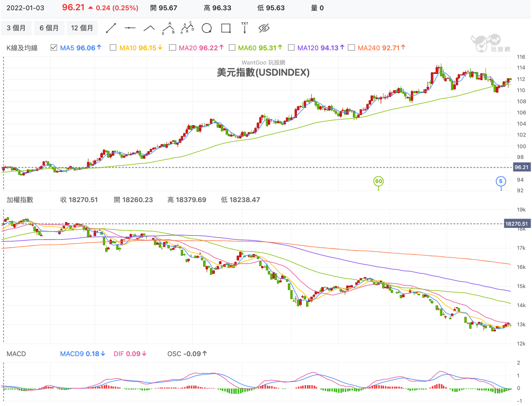The width and height of the screenshot is (532, 406).
Task: Select the rectangle drawing tool
Action: (226, 28)
